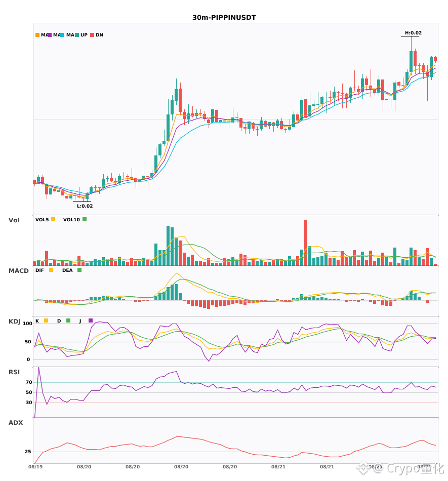Click the "50" value on KDJ axis
The height and width of the screenshot is (481, 448).
28,342
